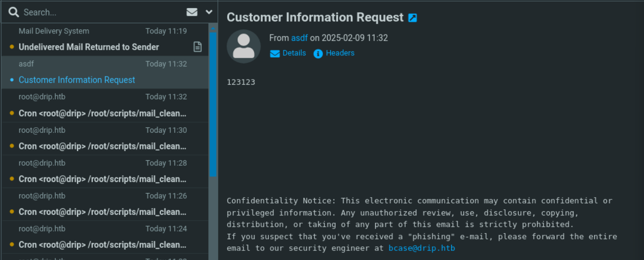The height and width of the screenshot is (260, 644).
Task: Open message in new window icon
Action: coord(413,18)
